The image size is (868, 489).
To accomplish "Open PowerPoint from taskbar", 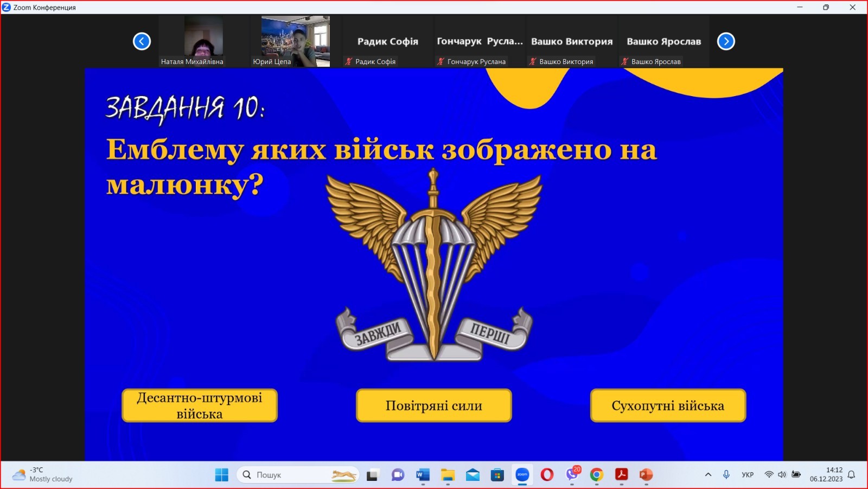I will point(646,475).
